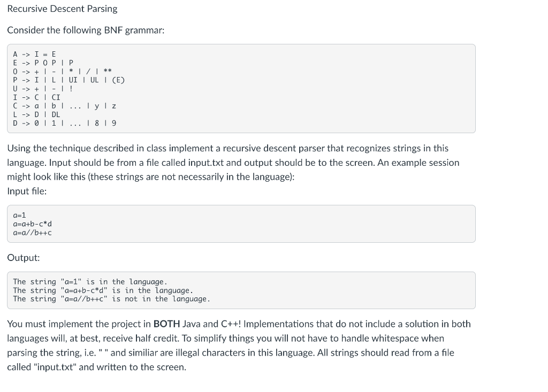The image size is (548, 392).
Task: Click the bold word BOTH
Action: point(167,324)
